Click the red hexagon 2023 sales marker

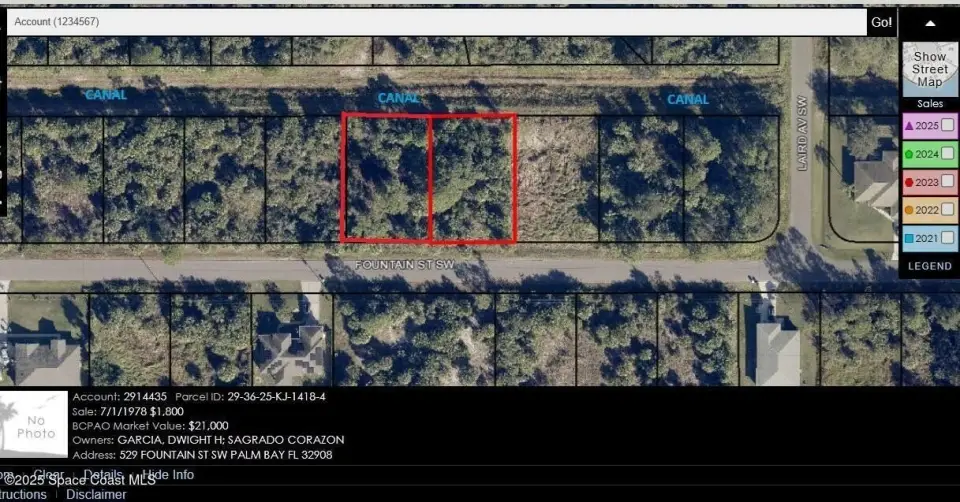click(909, 183)
